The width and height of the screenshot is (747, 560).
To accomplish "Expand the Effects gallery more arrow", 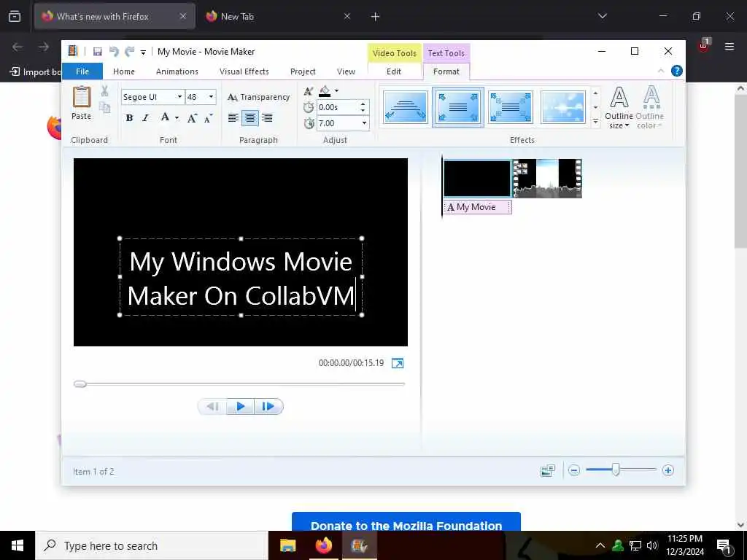I will click(595, 122).
